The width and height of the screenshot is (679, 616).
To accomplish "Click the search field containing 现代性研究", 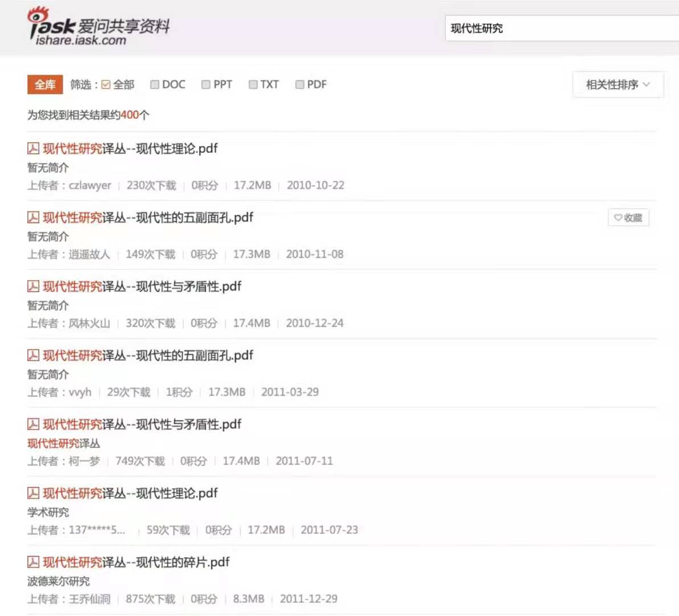I will pos(562,29).
